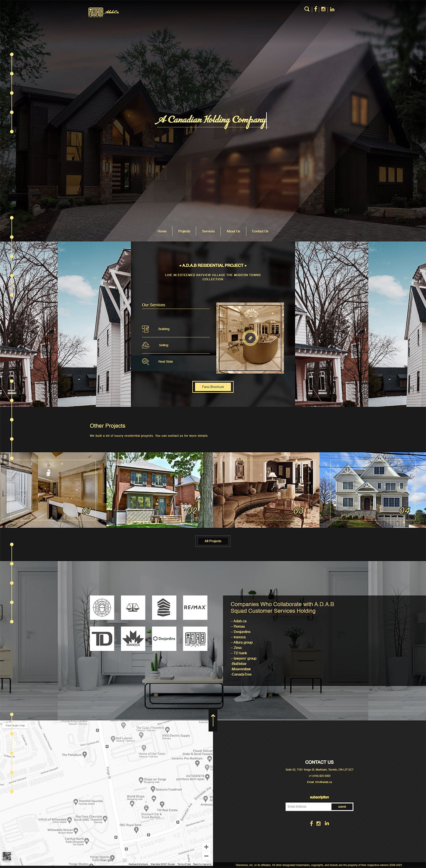Click Thornhill Hyundai map marker
The height and width of the screenshot is (868, 426).
coord(76,802)
